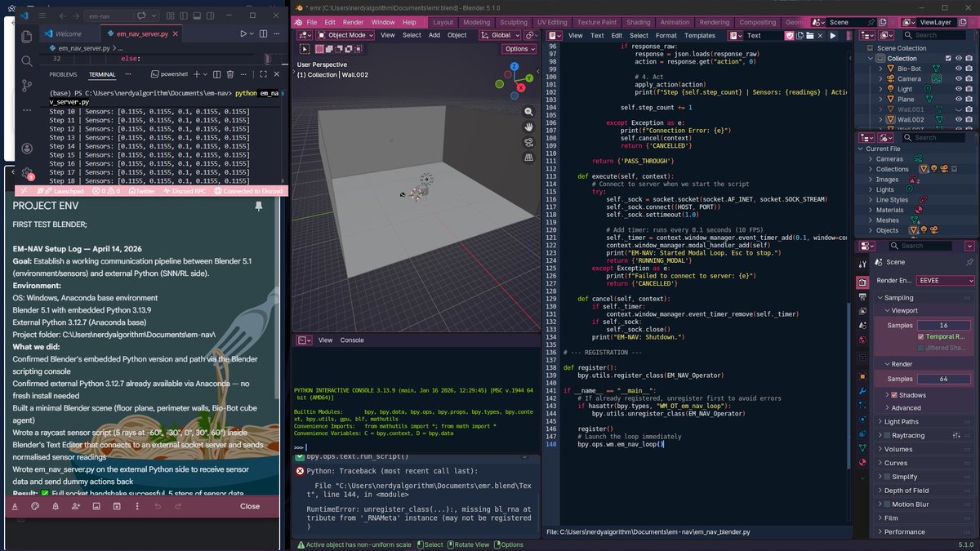Image resolution: width=980 pixels, height=551 pixels.
Task: Click Discord RPC in VS Code status bar
Action: (x=183, y=191)
